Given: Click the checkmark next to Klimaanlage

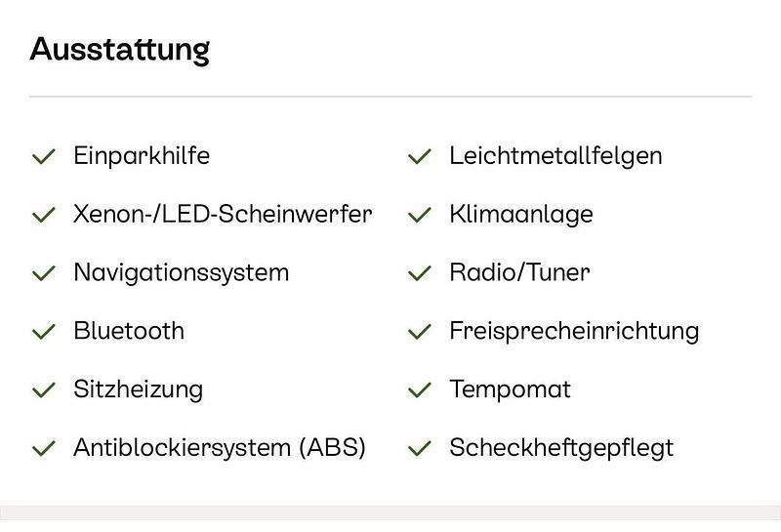Looking at the screenshot, I should click(x=420, y=215).
